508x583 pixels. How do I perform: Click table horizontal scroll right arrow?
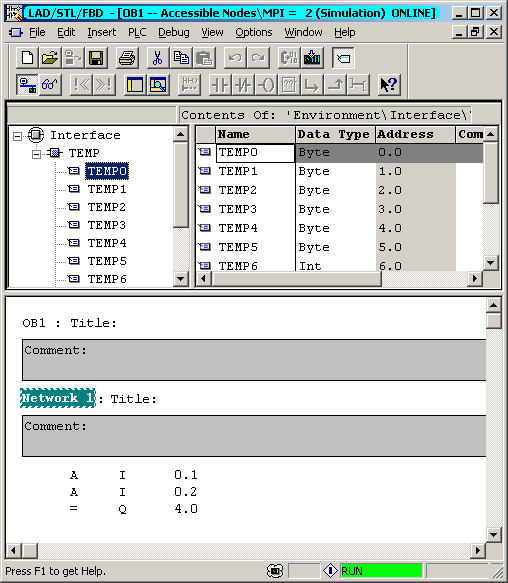(475, 278)
